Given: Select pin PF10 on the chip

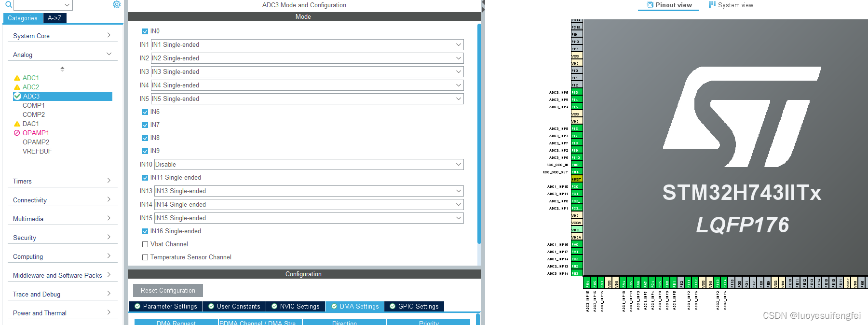Looking at the screenshot, I should [577, 157].
